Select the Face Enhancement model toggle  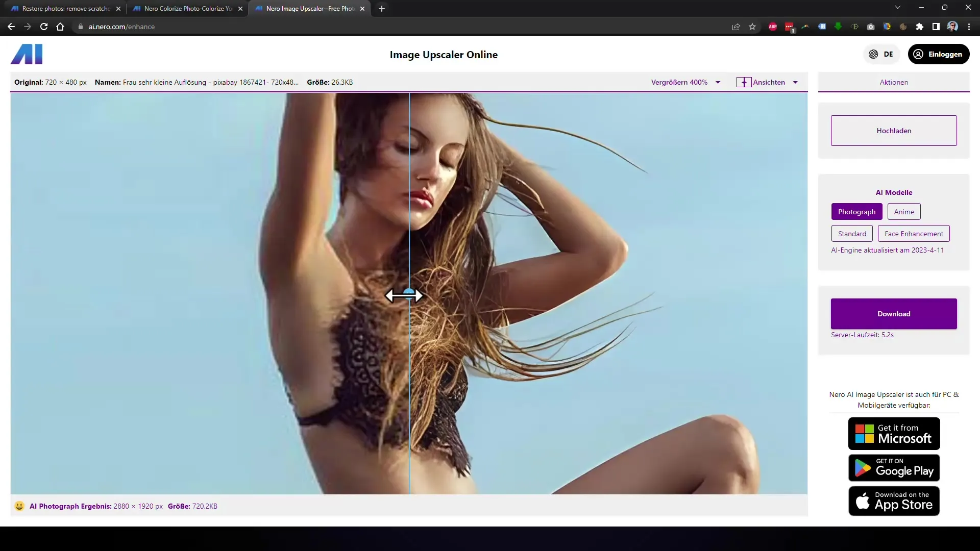pyautogui.click(x=914, y=233)
